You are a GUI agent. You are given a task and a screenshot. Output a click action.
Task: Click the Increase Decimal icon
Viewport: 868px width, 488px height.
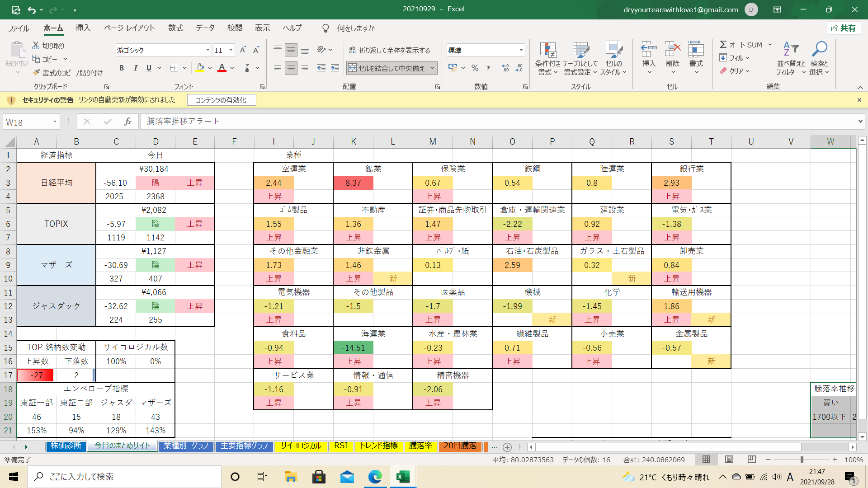pyautogui.click(x=505, y=68)
